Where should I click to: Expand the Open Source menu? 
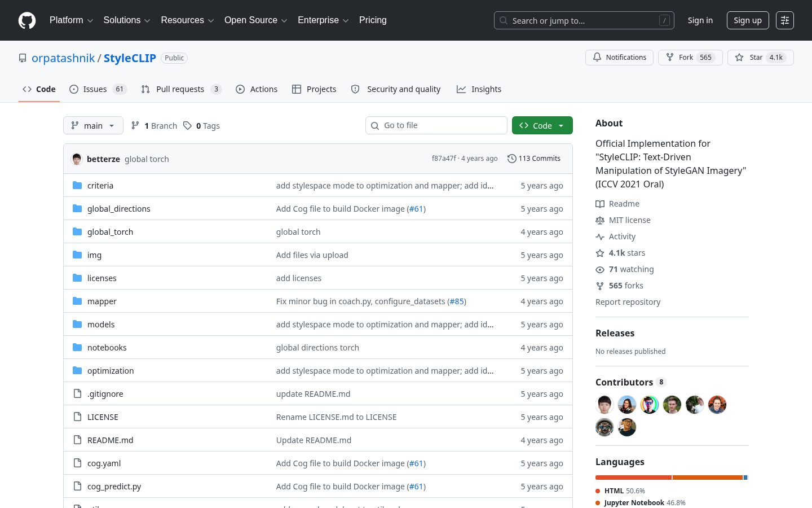pyautogui.click(x=256, y=20)
